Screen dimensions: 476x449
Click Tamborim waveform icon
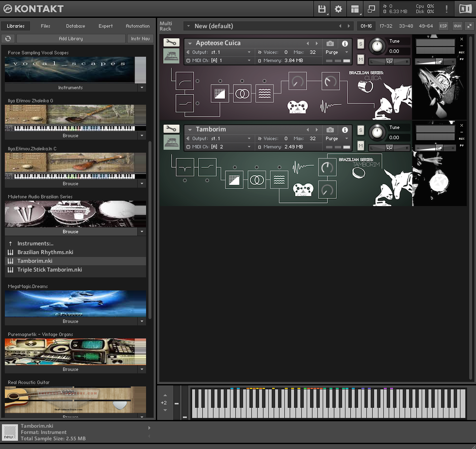pyautogui.click(x=303, y=167)
